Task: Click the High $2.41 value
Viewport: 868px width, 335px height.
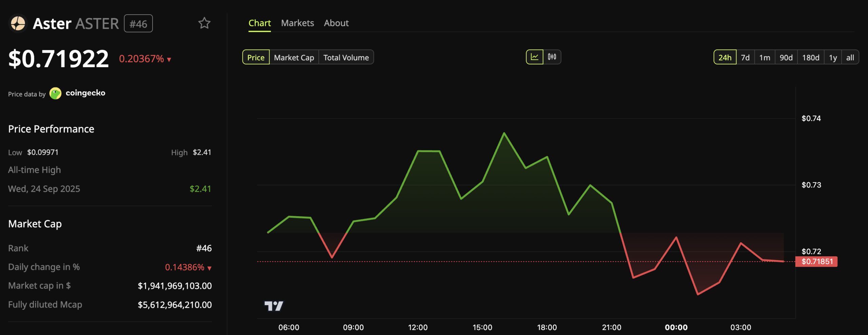Action: (202, 152)
